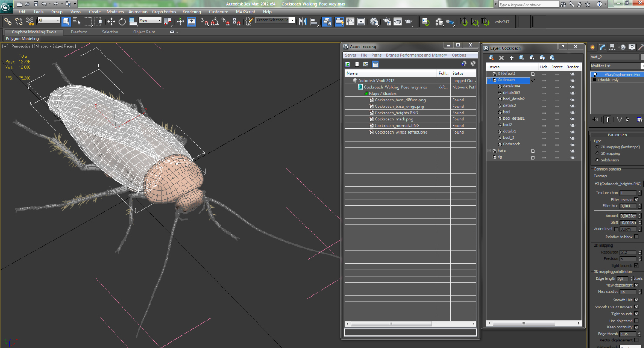Open the Create command panel tab
644x348 pixels.
click(x=593, y=47)
